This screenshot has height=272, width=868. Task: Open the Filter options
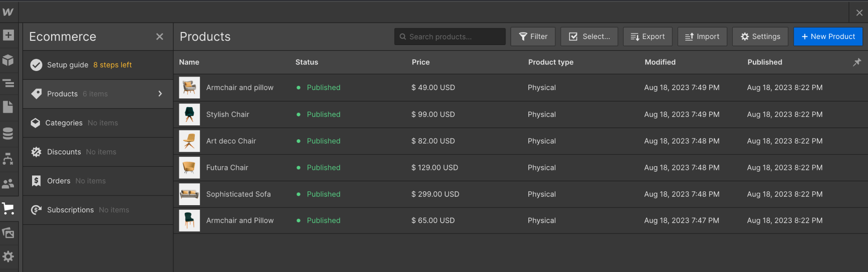tap(533, 37)
